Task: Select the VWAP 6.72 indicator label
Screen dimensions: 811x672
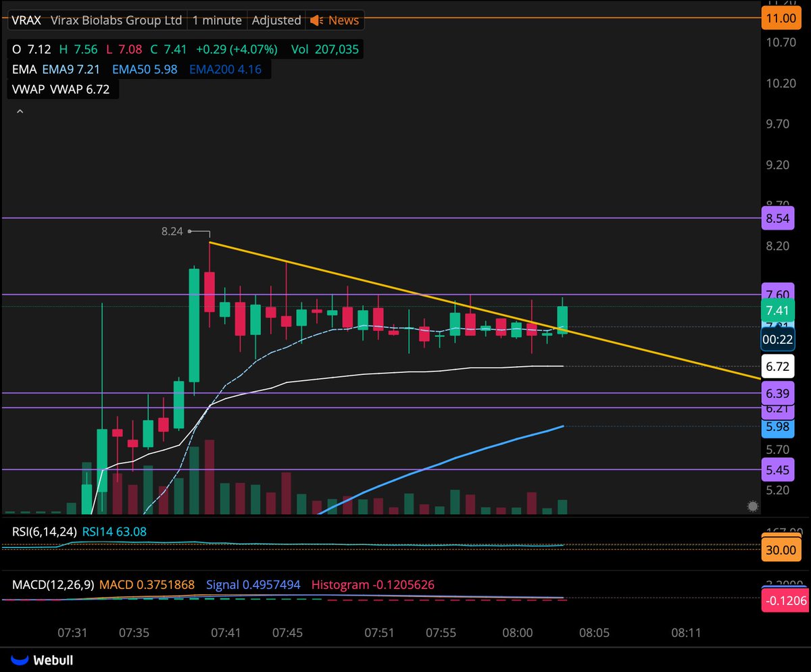Action: point(61,89)
